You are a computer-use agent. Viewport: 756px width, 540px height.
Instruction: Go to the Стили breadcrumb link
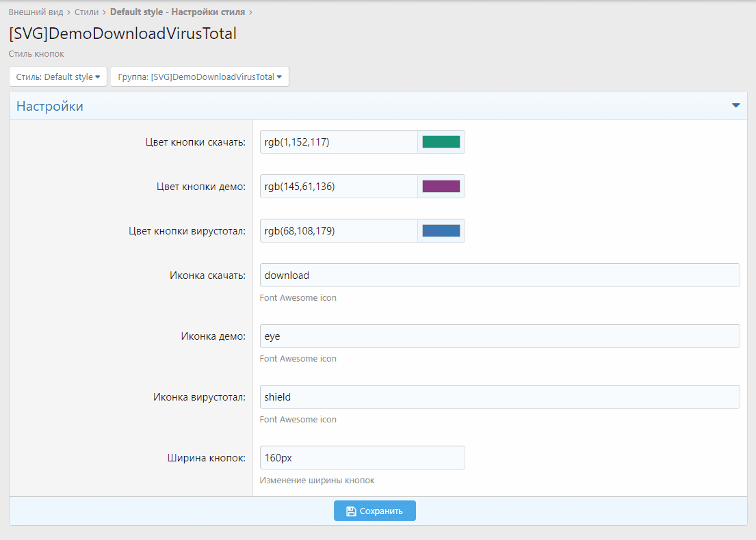86,12
